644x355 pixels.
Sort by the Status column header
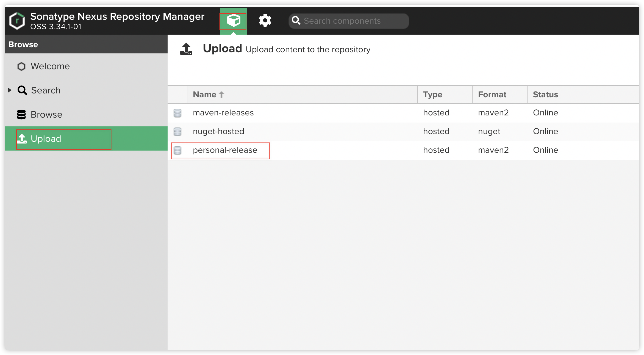point(583,95)
